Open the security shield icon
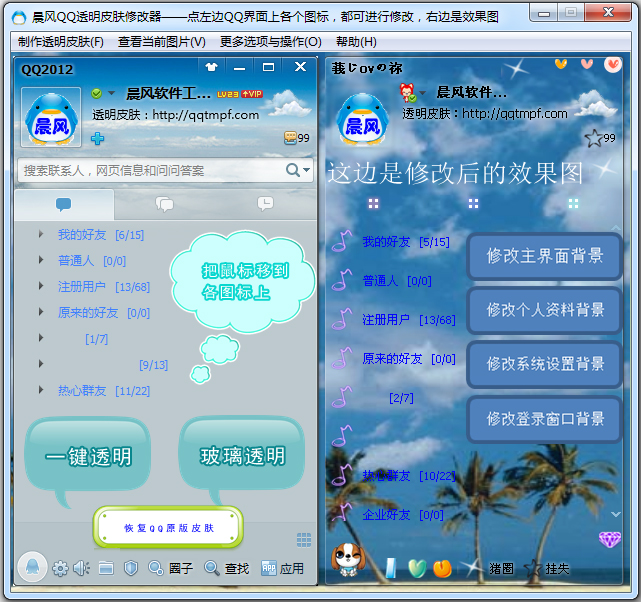 [x=130, y=569]
